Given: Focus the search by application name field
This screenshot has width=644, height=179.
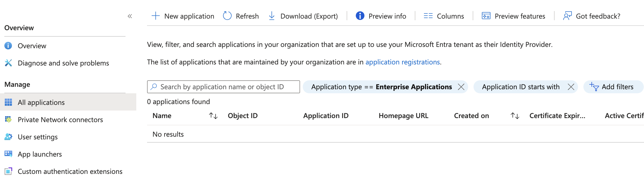Looking at the screenshot, I should 223,87.
